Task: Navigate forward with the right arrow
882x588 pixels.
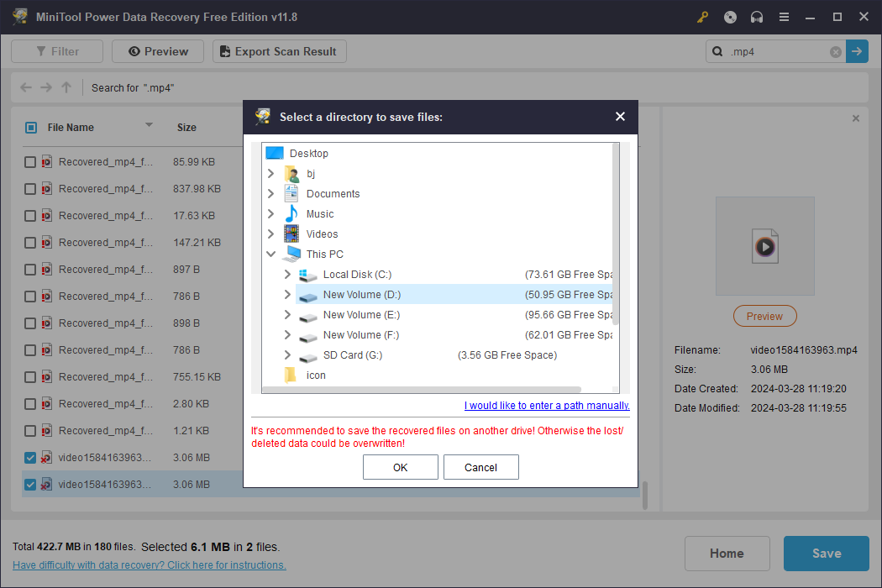Action: (x=46, y=87)
